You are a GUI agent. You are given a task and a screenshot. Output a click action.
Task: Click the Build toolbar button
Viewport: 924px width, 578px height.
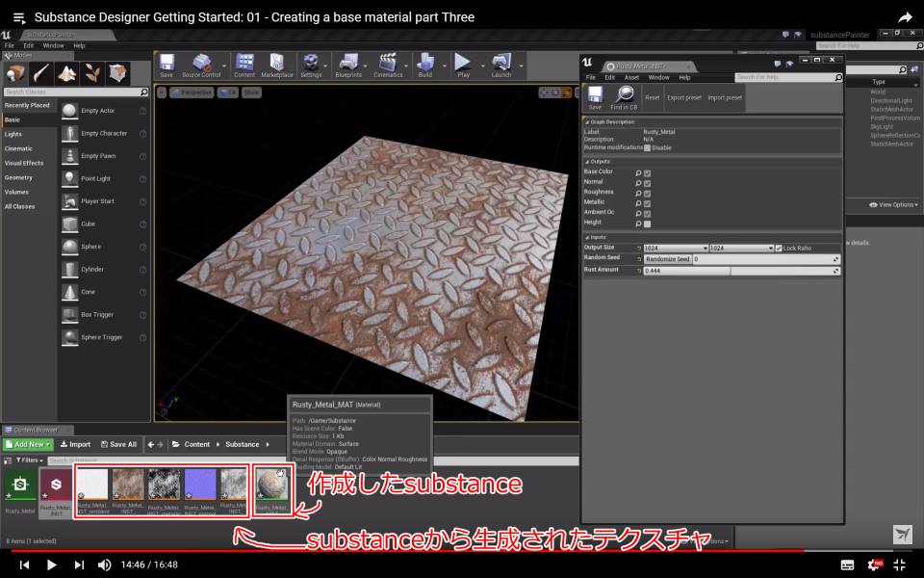coord(424,66)
